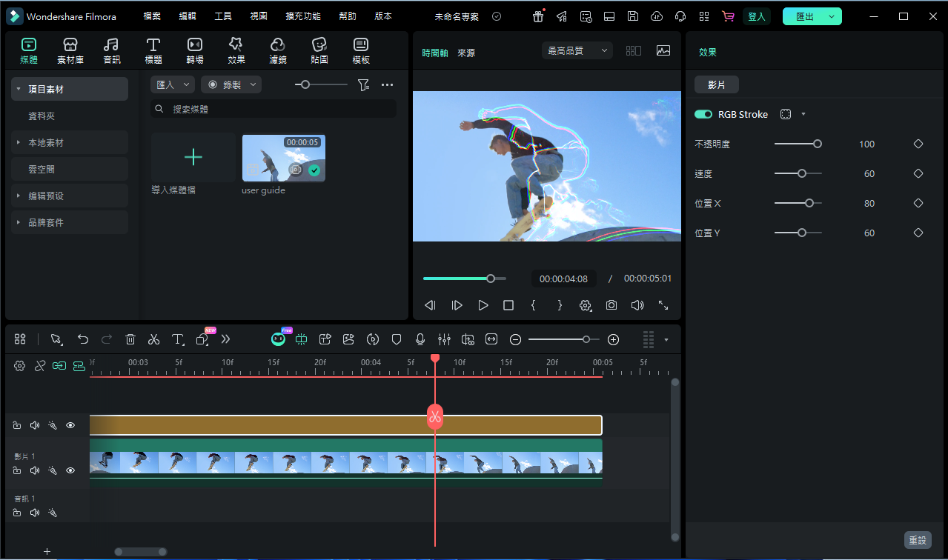Click the marker shield icon in timeline toolbar

397,339
